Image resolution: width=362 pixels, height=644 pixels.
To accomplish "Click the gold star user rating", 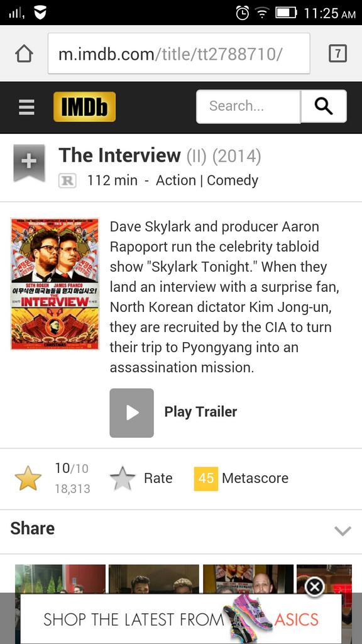I will (28, 479).
